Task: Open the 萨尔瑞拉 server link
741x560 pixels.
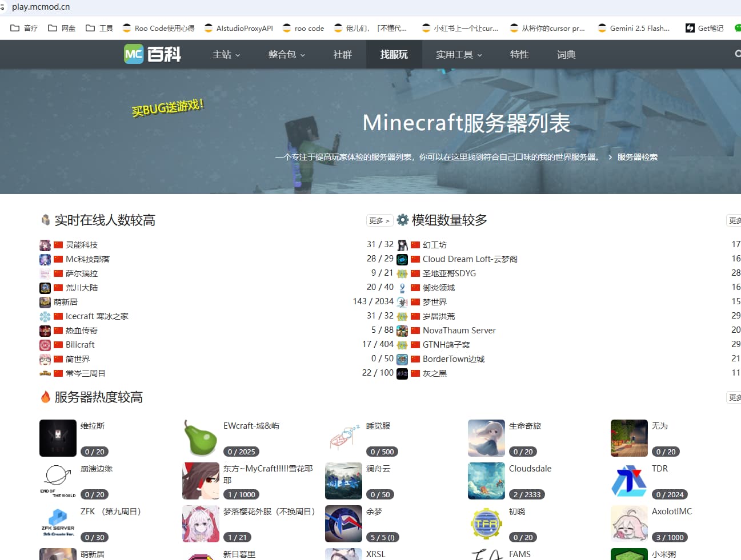Action: pyautogui.click(x=82, y=274)
